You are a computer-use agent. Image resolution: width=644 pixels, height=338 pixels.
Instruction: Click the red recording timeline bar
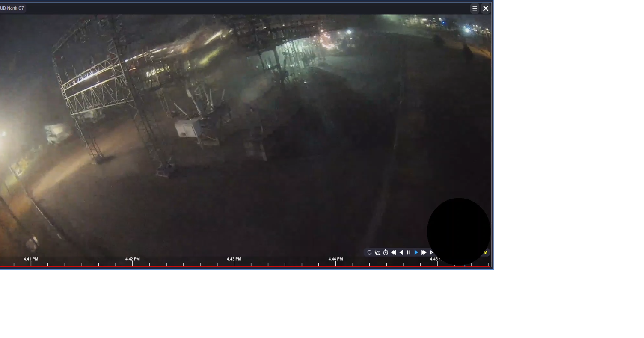click(214, 266)
